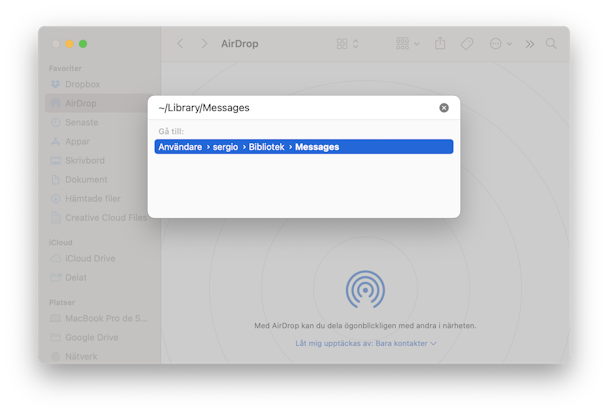Go forward with the Finder forward arrow
This screenshot has width=608, height=414.
click(204, 44)
